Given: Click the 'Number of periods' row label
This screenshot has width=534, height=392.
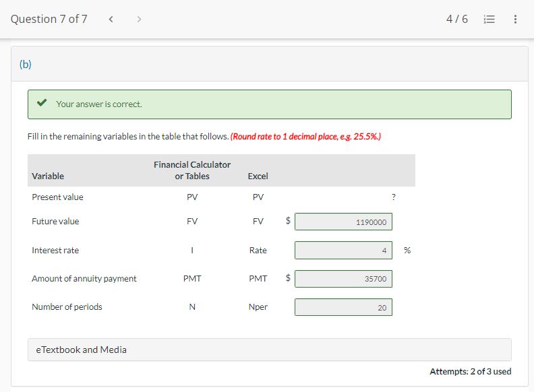Looking at the screenshot, I should [67, 306].
